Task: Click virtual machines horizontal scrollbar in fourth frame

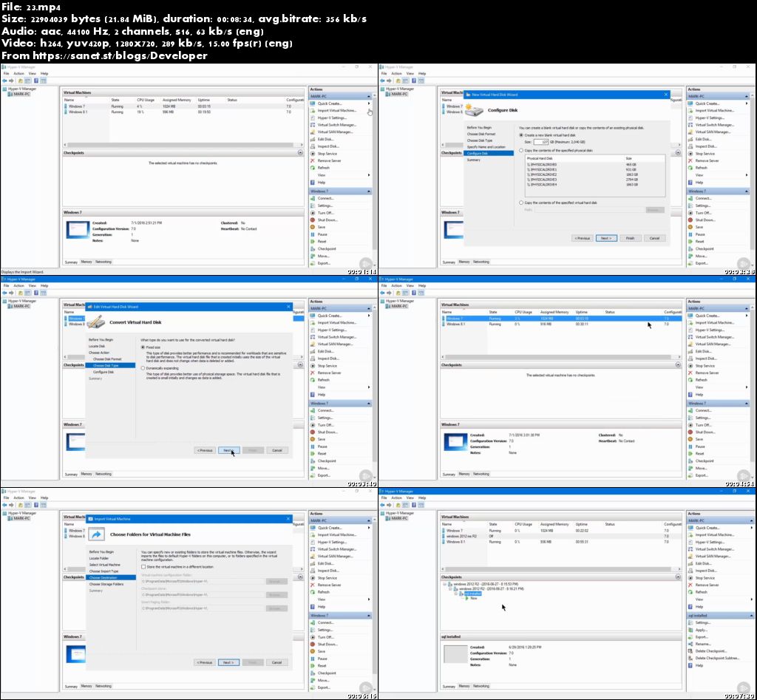Action: tap(561, 357)
